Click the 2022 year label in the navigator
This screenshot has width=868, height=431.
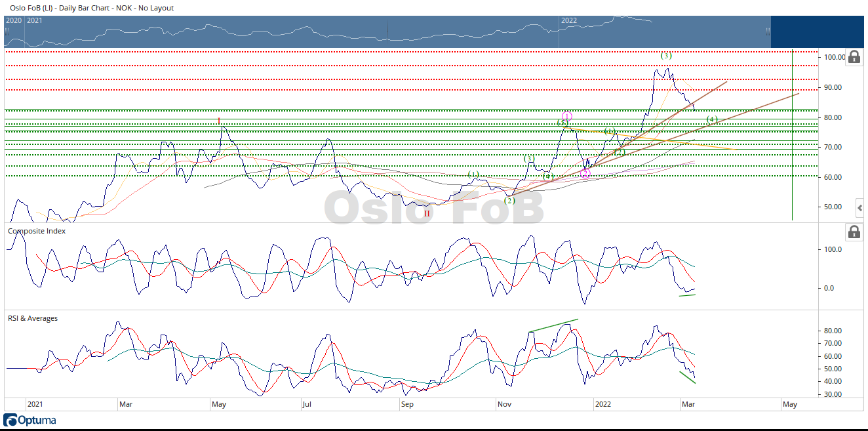pos(568,20)
